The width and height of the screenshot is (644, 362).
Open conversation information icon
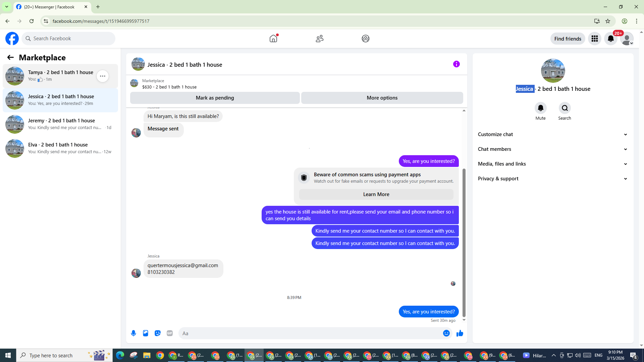click(x=457, y=64)
